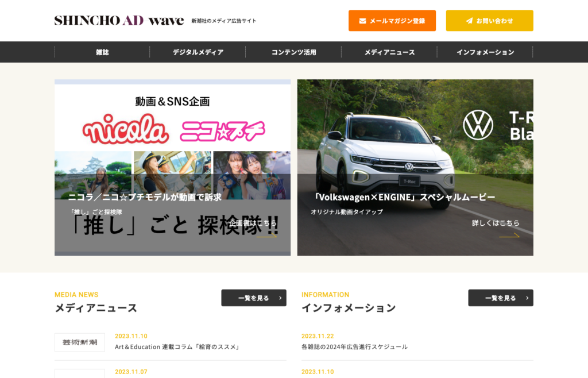Click the MEDIA NEWS yellow label
The width and height of the screenshot is (588, 378).
click(76, 295)
